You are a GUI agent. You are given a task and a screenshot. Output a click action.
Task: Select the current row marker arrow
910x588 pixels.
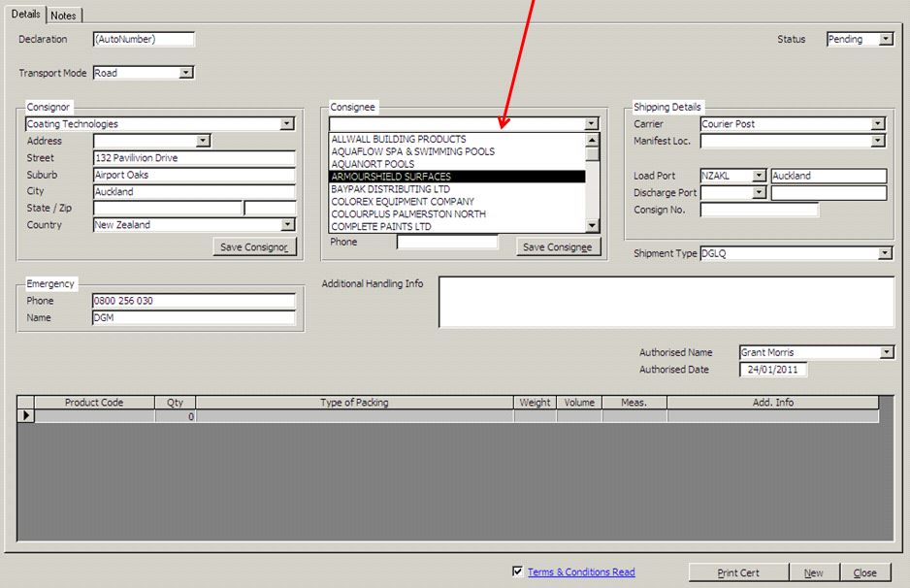(26, 415)
